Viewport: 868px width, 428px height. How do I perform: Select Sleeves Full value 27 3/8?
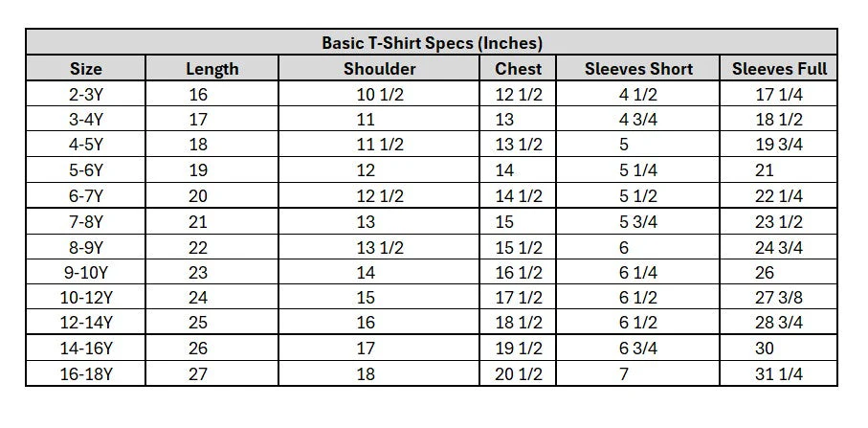pos(779,298)
